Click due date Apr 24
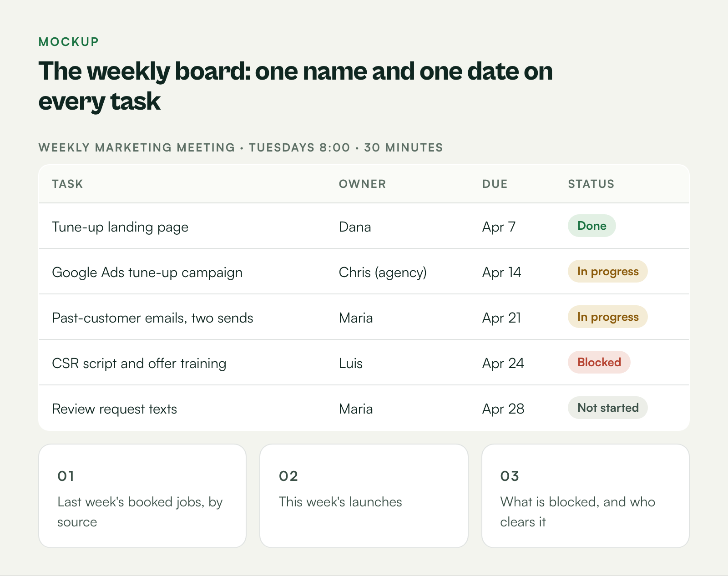The width and height of the screenshot is (728, 576). (x=503, y=363)
